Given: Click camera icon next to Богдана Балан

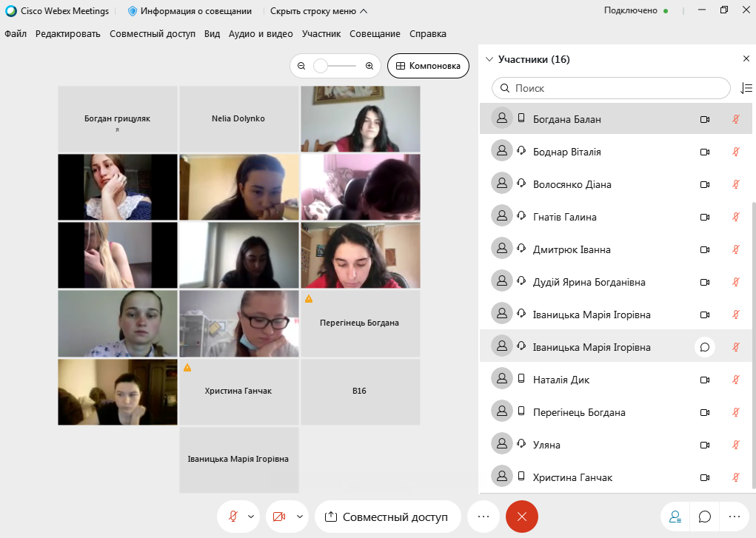Looking at the screenshot, I should [704, 119].
